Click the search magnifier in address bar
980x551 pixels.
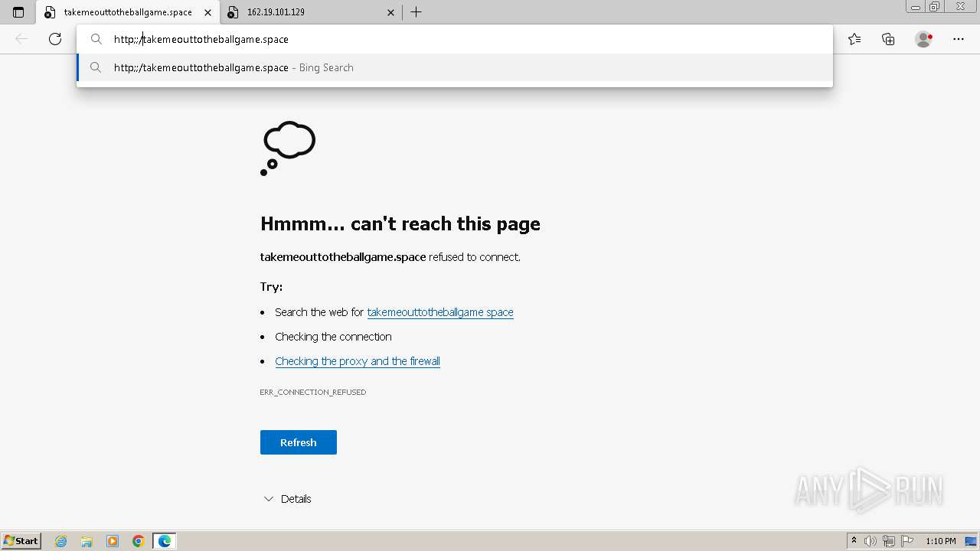pyautogui.click(x=96, y=39)
